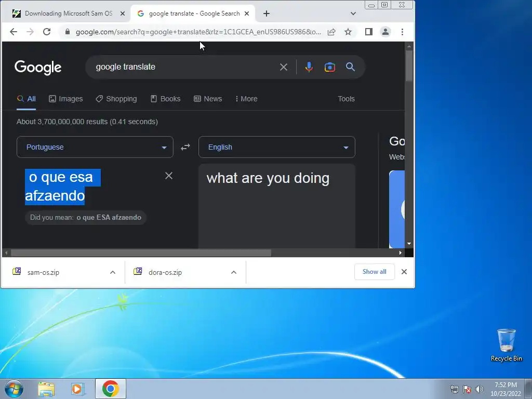Open site info via the lock icon
Viewport: 532px width, 399px height.
68,32
